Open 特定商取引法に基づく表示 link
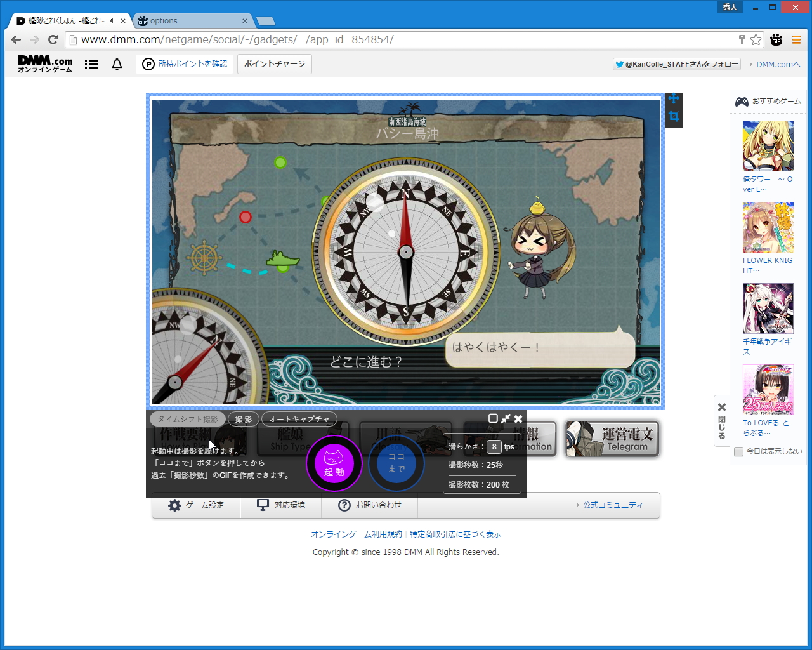Viewport: 812px width, 650px height. (455, 534)
